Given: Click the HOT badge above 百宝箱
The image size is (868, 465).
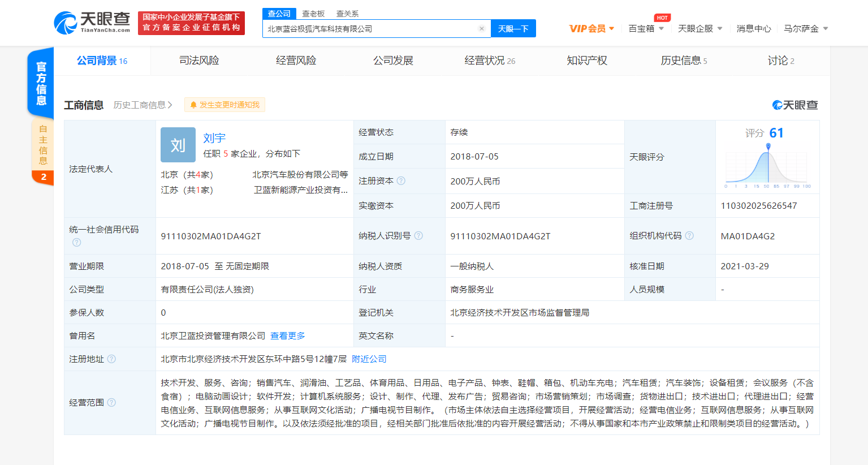Looking at the screenshot, I should pos(662,18).
